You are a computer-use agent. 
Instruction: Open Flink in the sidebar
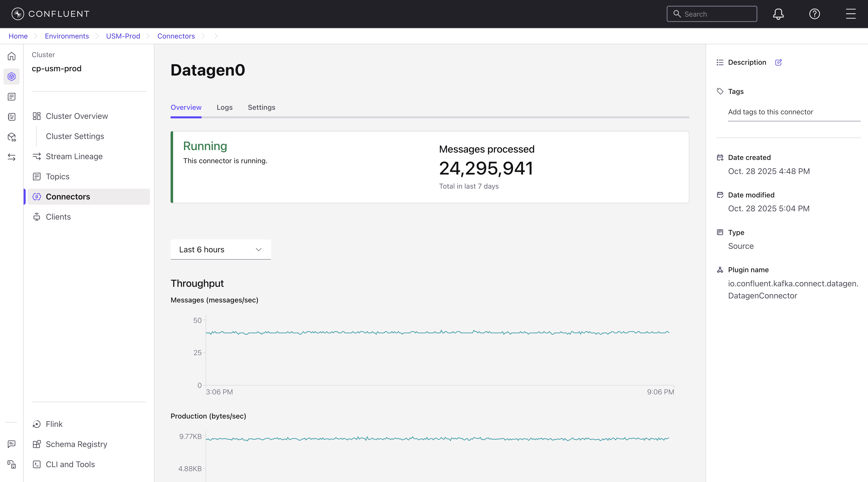54,424
